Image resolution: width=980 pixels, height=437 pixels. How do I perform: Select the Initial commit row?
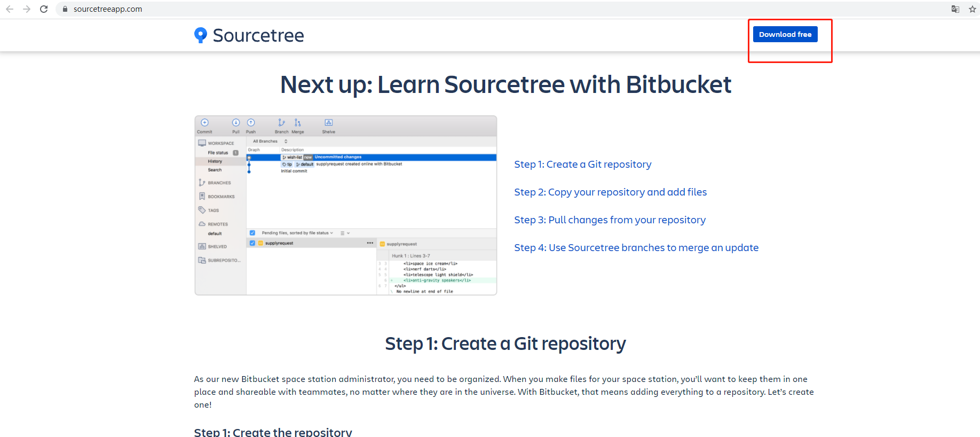(x=294, y=171)
